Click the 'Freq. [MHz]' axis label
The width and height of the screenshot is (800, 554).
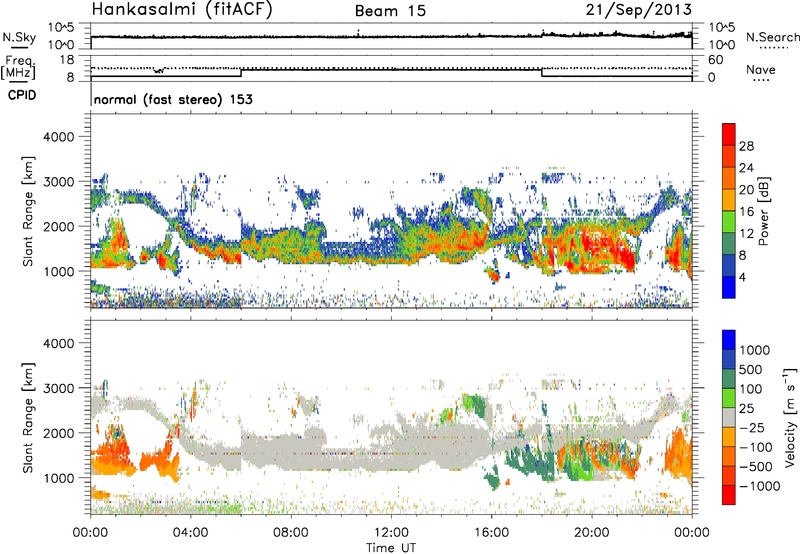[18, 68]
